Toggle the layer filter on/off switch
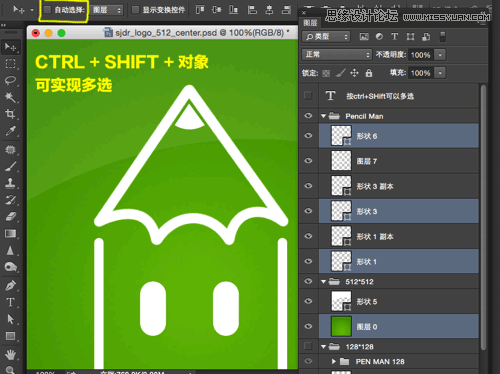 (443, 37)
